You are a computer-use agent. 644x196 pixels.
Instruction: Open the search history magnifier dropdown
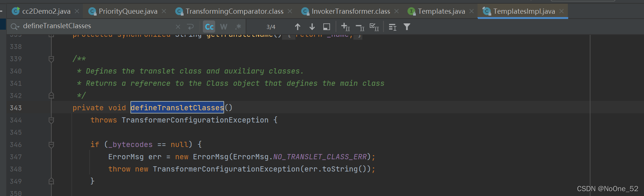point(15,26)
